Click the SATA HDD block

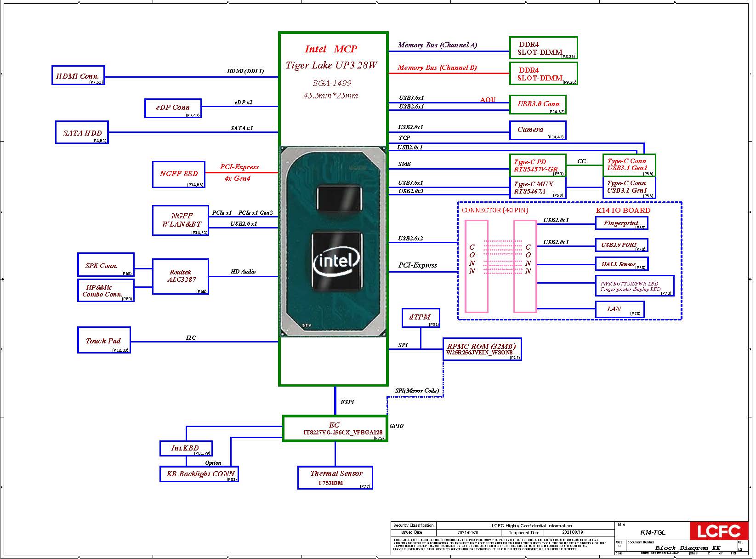coord(82,132)
